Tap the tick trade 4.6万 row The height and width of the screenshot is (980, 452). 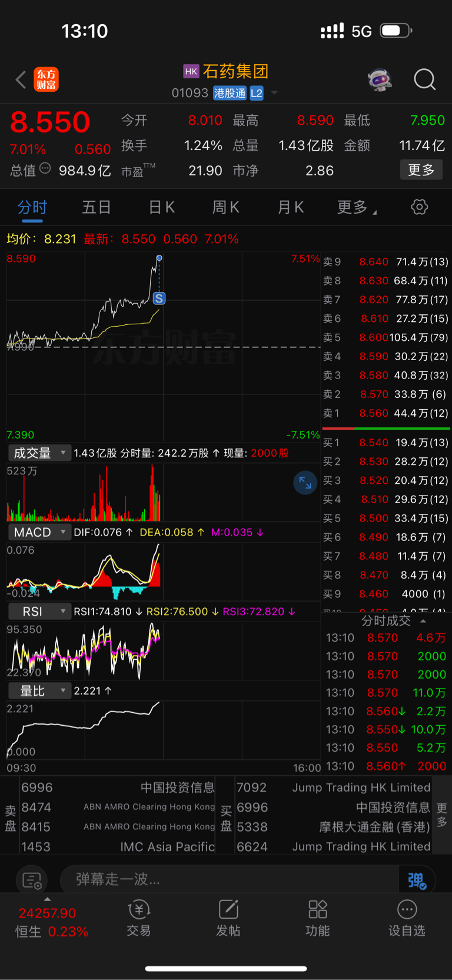(x=386, y=637)
